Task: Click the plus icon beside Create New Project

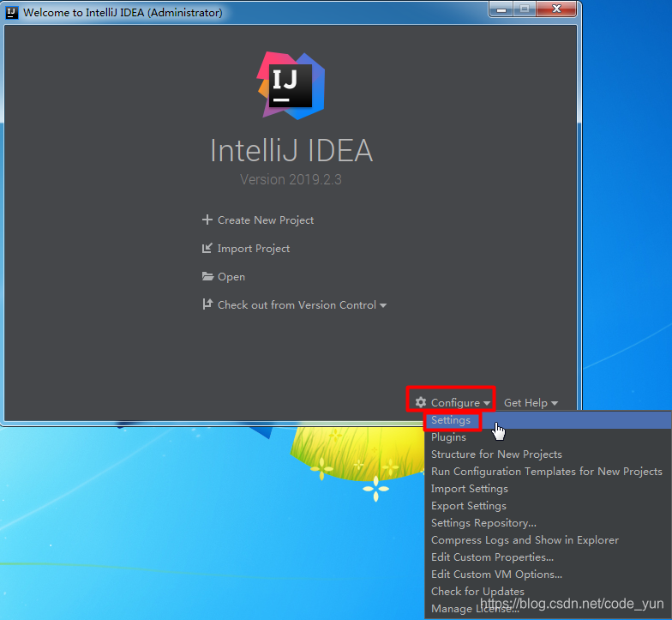Action: point(207,220)
